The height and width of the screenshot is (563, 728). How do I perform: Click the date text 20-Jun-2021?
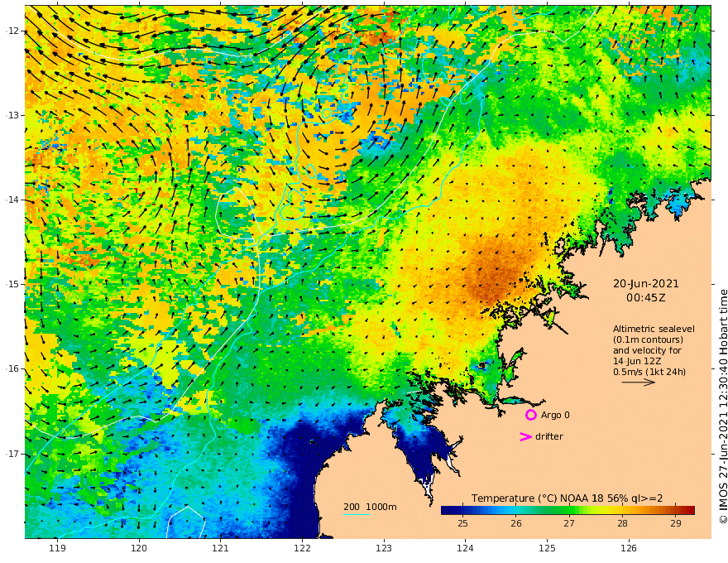pos(646,284)
